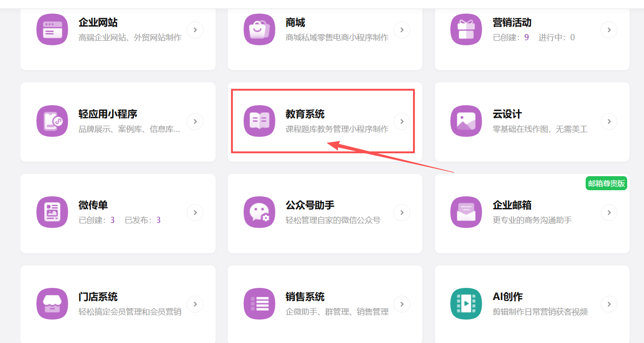Click the chevron on 营销活动 card

point(609,30)
